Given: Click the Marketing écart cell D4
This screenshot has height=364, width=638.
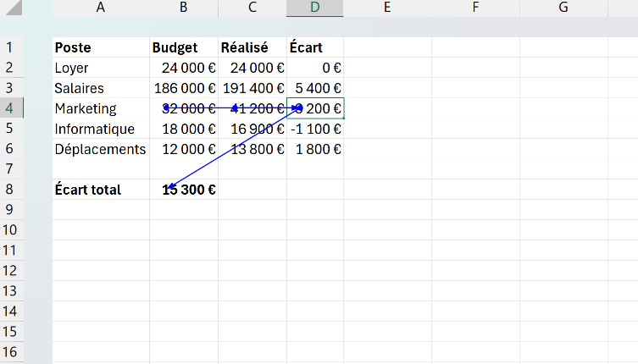Looking at the screenshot, I should (315, 108).
